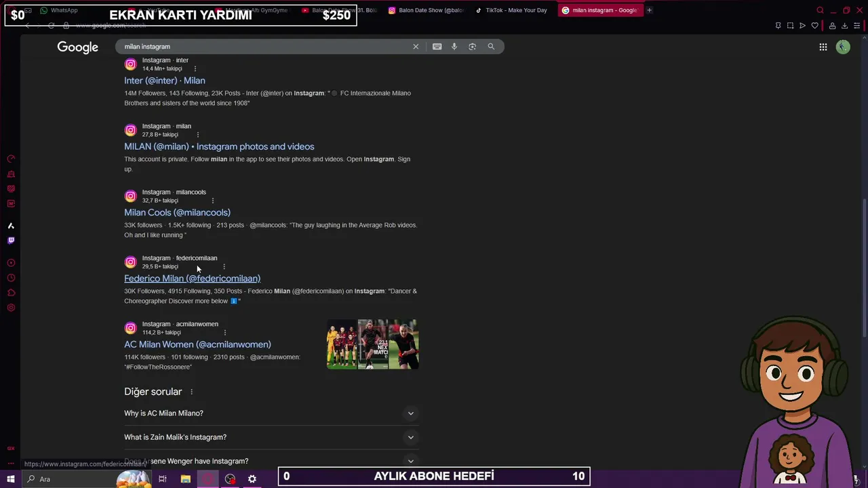Open history clock icon in sidebar
Image resolution: width=868 pixels, height=488 pixels.
[x=11, y=278]
